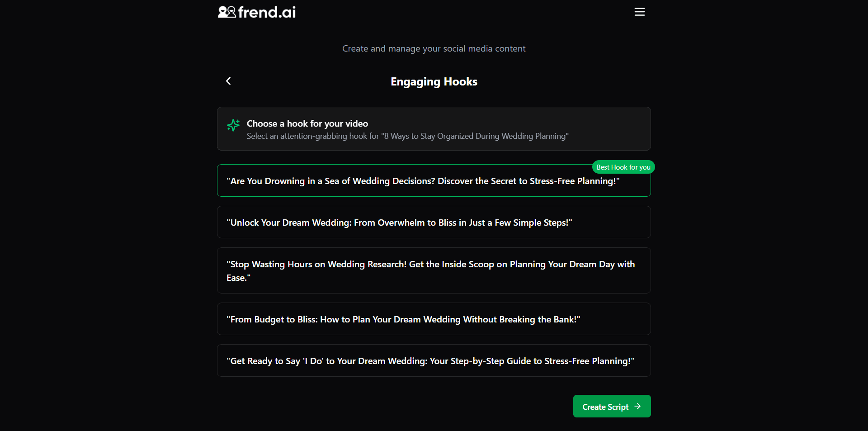The height and width of the screenshot is (431, 868).
Task: Click the Best Hook for you badge
Action: coord(624,167)
